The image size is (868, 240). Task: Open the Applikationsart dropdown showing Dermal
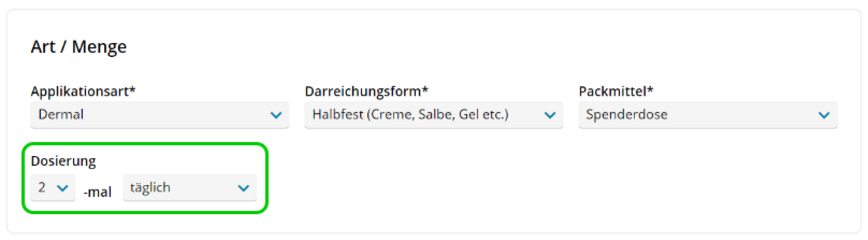tap(159, 115)
